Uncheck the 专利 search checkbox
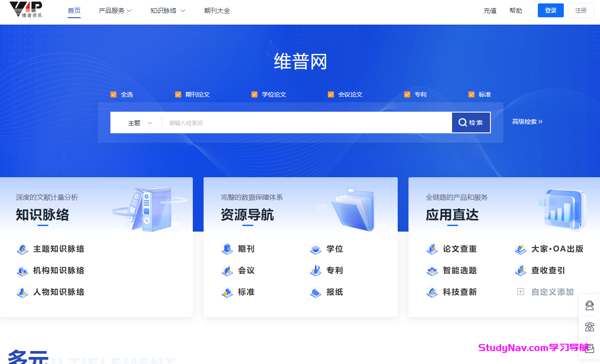This screenshot has height=364, width=600. 407,94
